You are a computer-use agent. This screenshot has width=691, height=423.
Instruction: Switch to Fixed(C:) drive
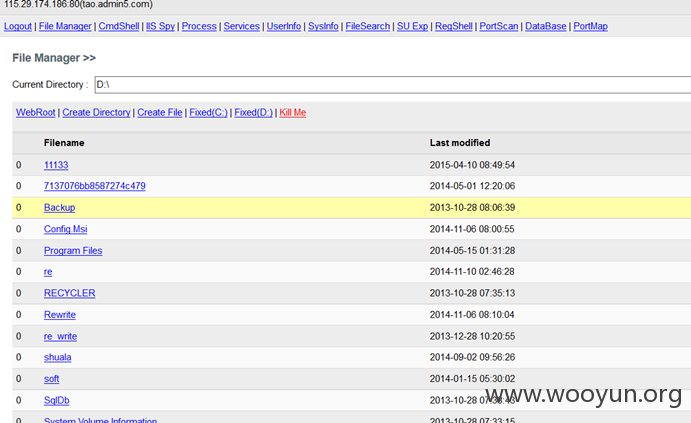[x=208, y=112]
